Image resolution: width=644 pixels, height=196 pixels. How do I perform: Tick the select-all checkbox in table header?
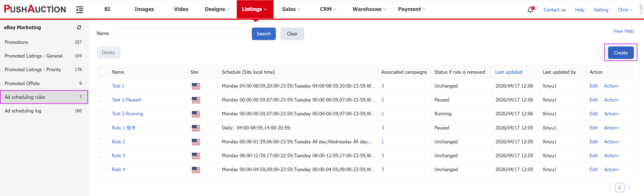coord(103,72)
